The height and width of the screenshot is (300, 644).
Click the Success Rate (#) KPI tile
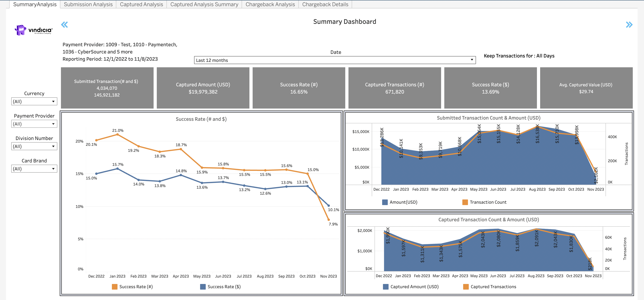(x=299, y=88)
